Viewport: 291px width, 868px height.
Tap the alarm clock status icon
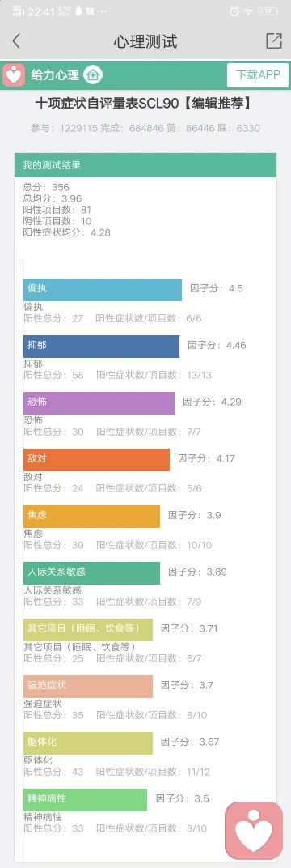click(x=234, y=11)
